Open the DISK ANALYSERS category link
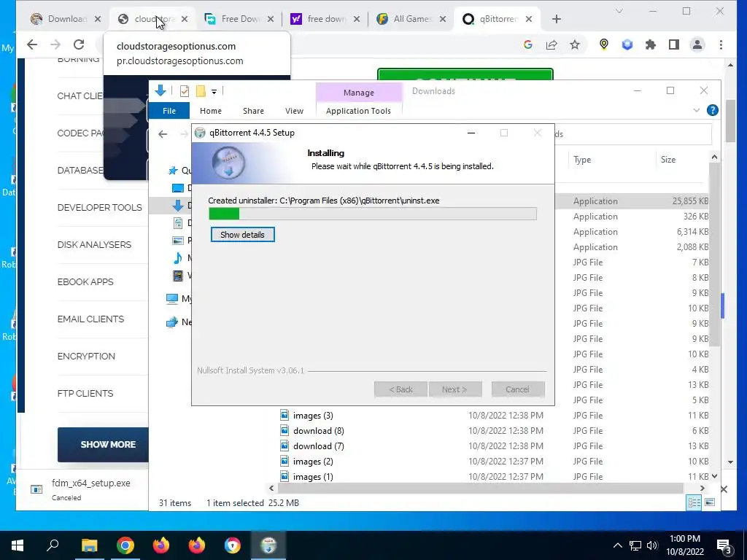 tap(94, 245)
